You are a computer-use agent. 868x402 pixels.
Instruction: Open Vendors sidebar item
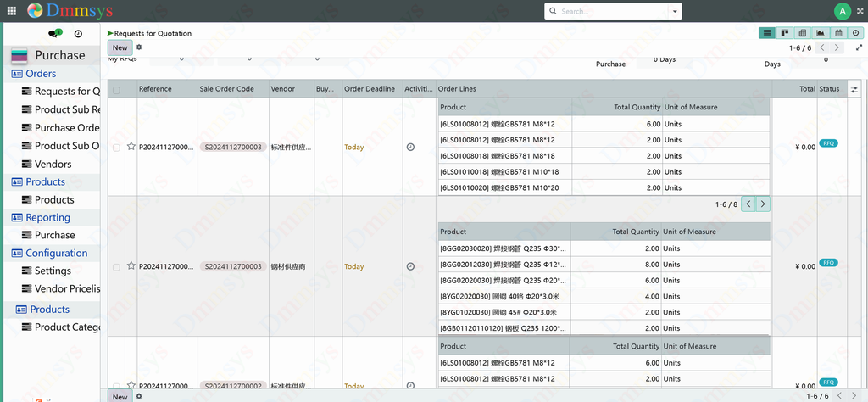(x=47, y=164)
